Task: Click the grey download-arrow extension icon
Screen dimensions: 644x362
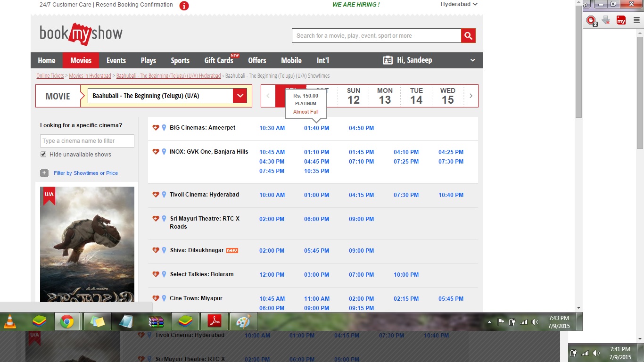Action: [606, 20]
